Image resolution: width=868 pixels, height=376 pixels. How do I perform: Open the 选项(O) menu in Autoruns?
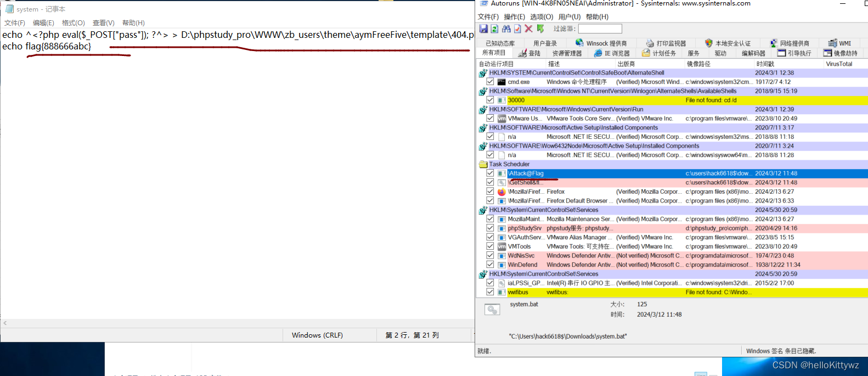[x=542, y=17]
